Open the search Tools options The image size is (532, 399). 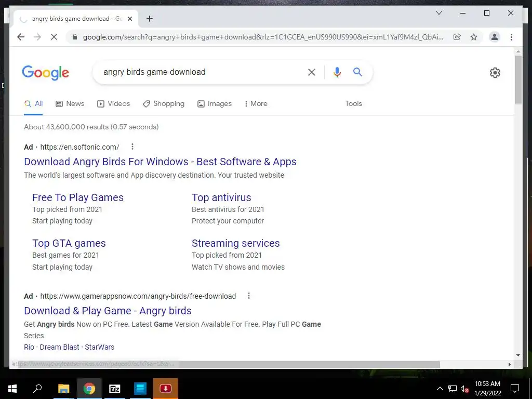[x=353, y=104]
